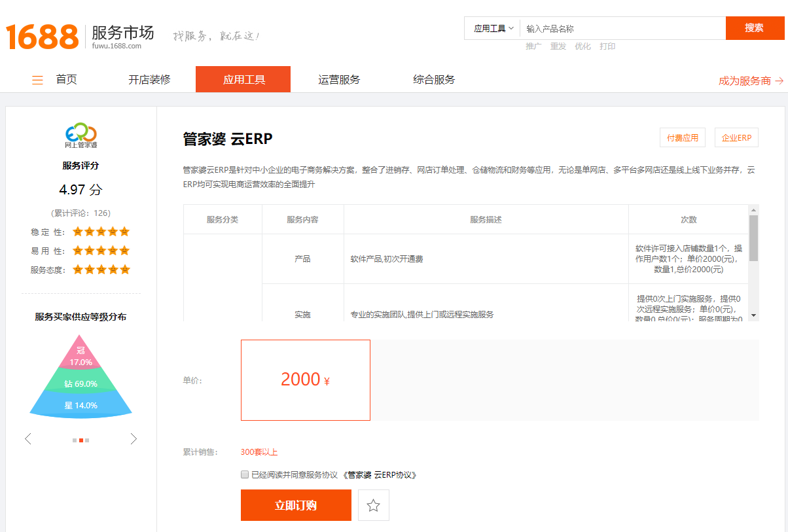Select the 2000 ¥ price option box
Viewport: 788px width, 532px height.
(306, 380)
